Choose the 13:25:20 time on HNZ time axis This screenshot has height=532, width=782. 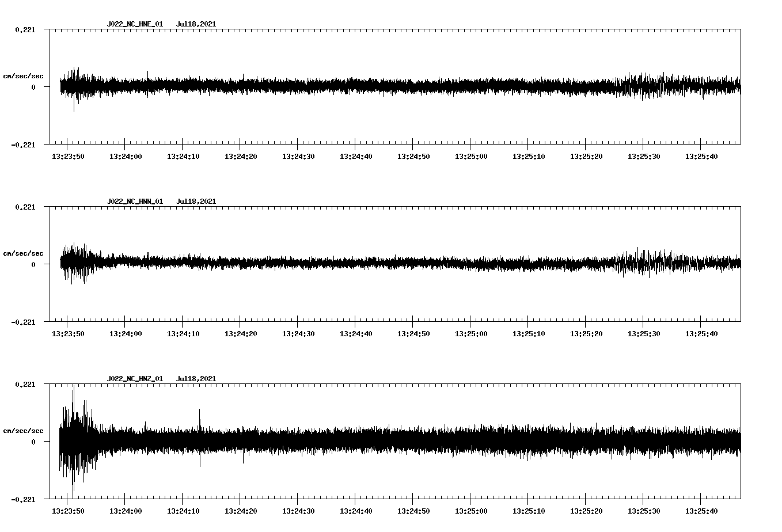pos(586,511)
